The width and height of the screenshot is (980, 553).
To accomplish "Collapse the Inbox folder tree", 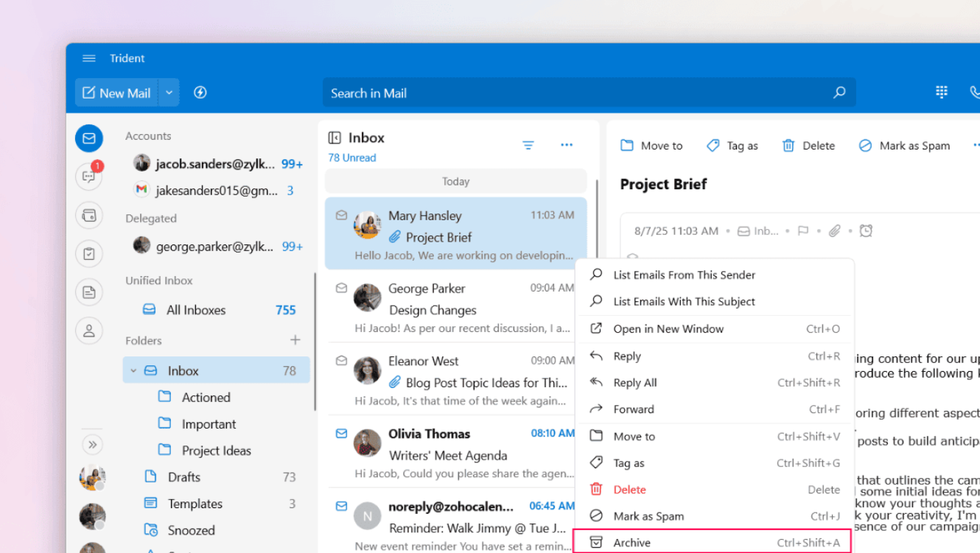I will click(x=133, y=370).
